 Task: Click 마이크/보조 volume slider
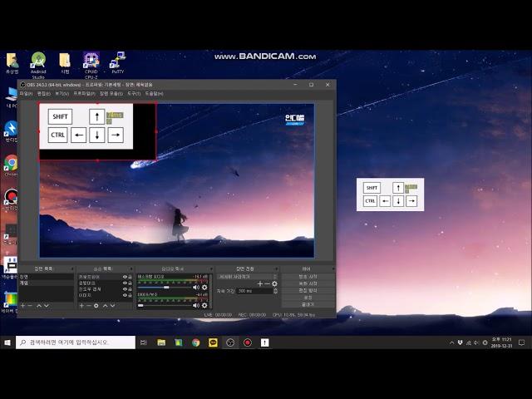click(164, 305)
